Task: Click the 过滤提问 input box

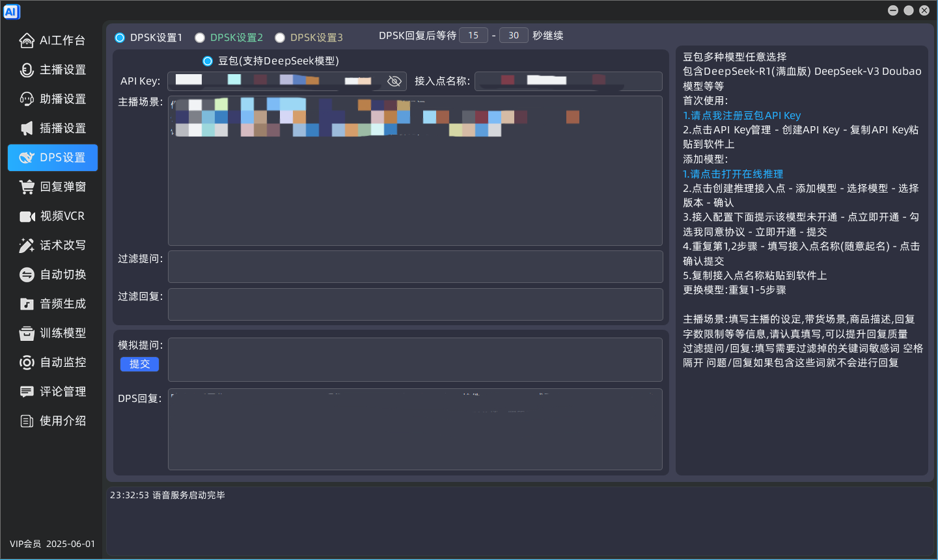Action: click(415, 267)
